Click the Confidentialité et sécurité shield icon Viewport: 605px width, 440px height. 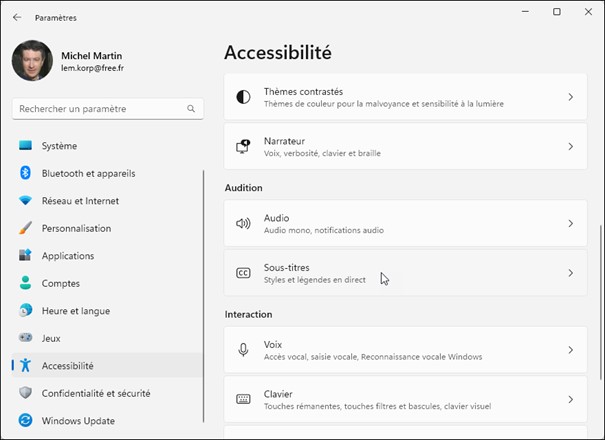point(25,393)
